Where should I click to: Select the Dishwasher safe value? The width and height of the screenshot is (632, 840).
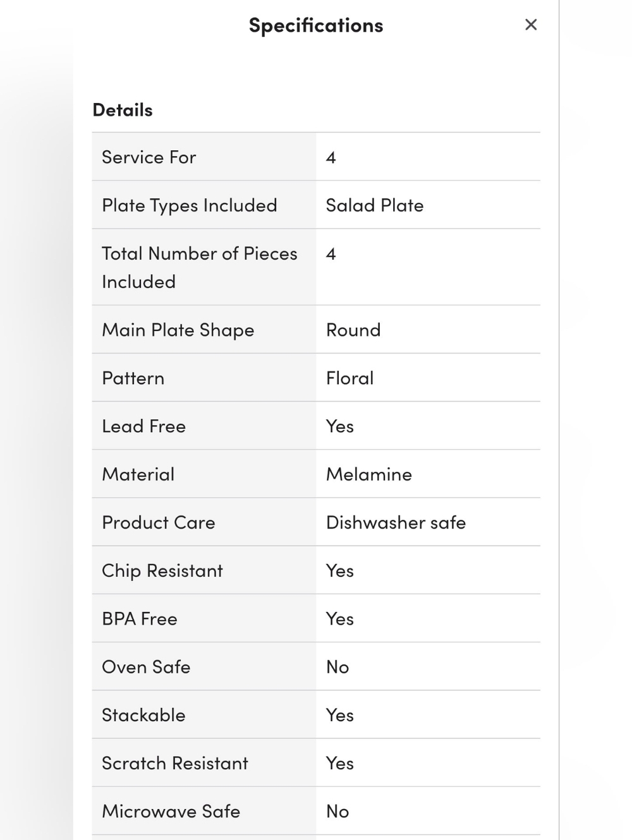pos(396,522)
